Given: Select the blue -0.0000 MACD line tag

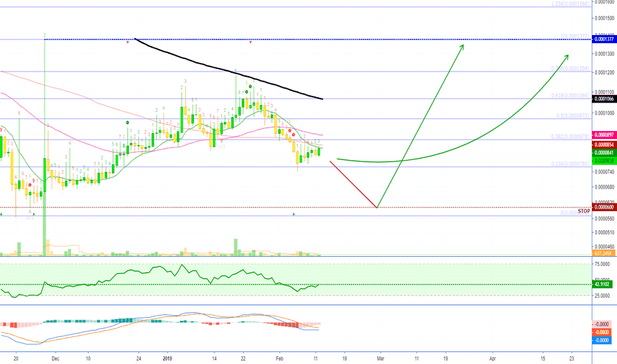Looking at the screenshot, I should [602, 340].
